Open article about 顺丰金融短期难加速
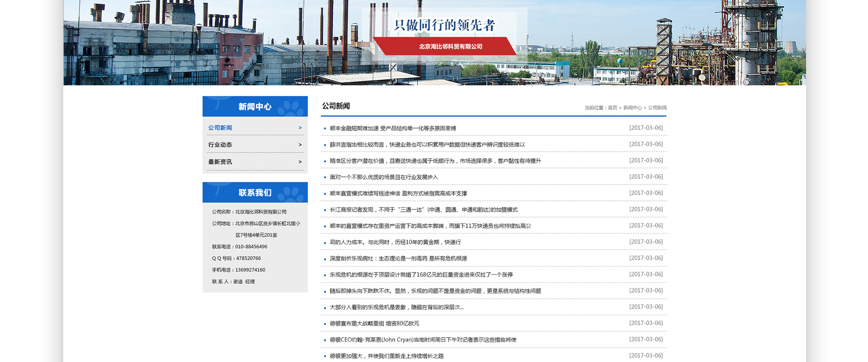The image size is (868, 362). point(392,129)
